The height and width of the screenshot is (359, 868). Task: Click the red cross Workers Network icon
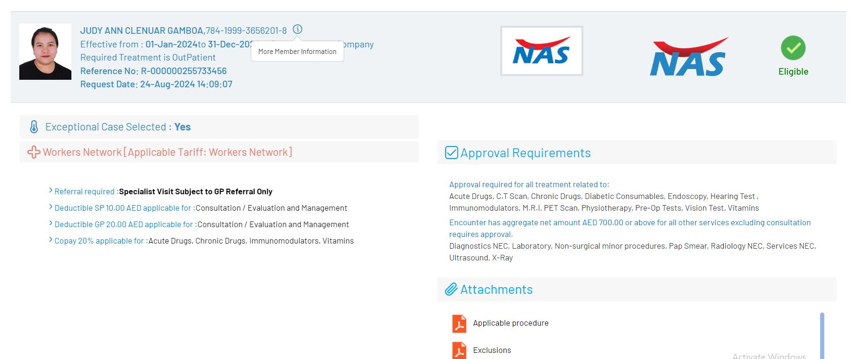[x=34, y=152]
